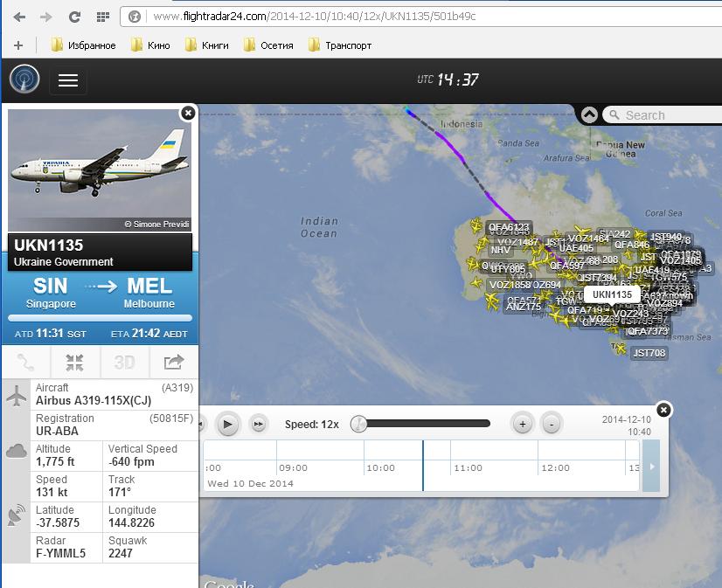The width and height of the screenshot is (722, 588).
Task: Click the collapse arrows icon in flight panel
Action: click(74, 362)
